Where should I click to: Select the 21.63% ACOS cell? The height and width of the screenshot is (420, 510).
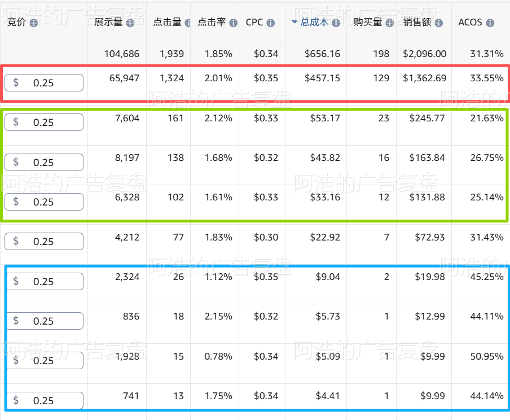[487, 118]
